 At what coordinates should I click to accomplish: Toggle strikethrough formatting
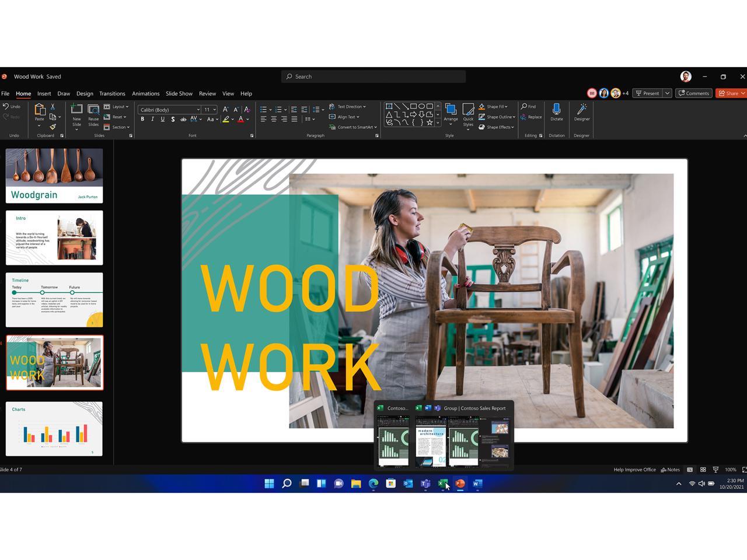173,119
